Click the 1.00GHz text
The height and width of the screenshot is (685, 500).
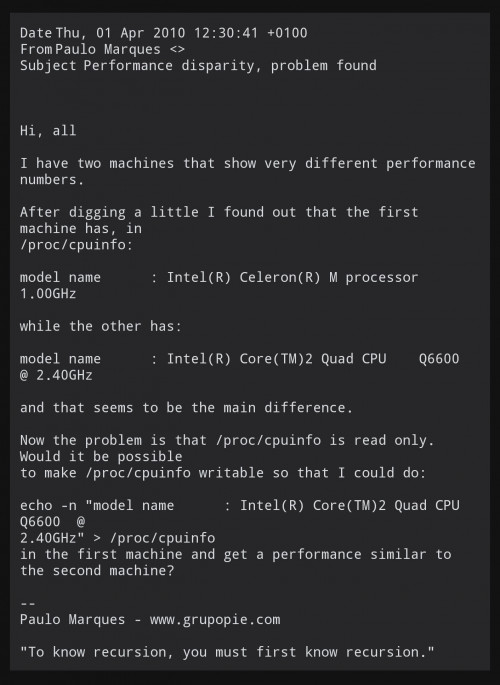click(x=48, y=294)
